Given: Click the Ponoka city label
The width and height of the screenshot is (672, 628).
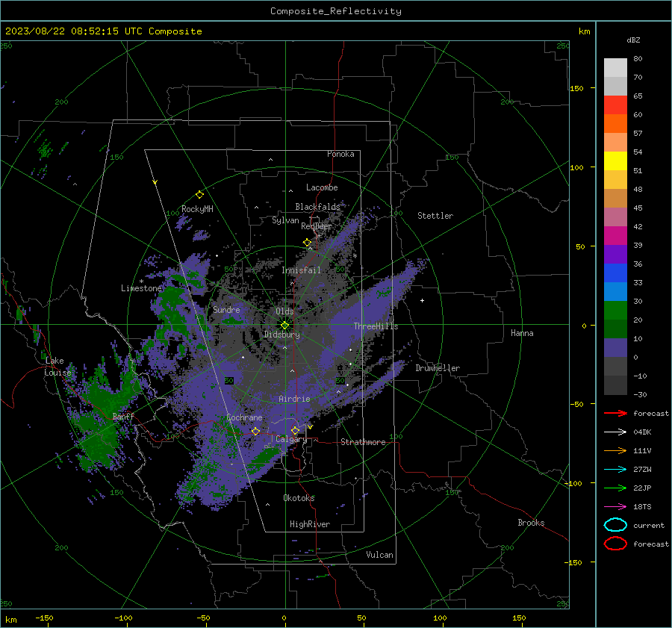Looking at the screenshot, I should click(340, 154).
